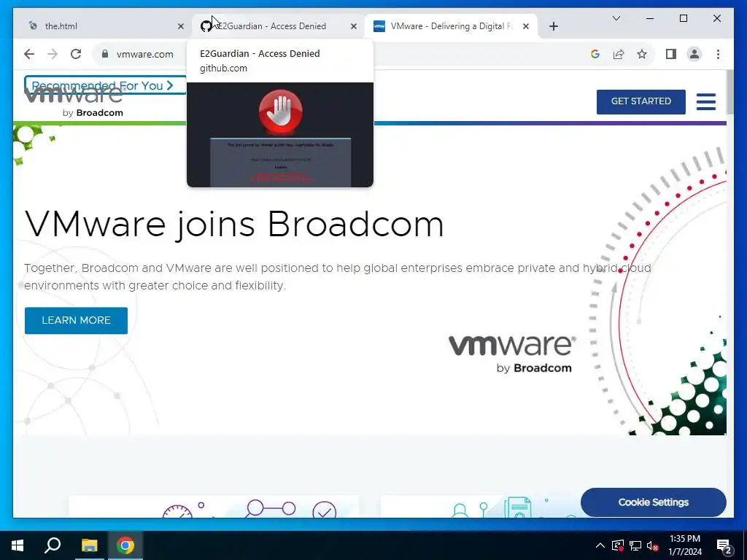Screen dimensions: 747x560
Task: Go back with the browser back arrow
Action: tap(29, 54)
